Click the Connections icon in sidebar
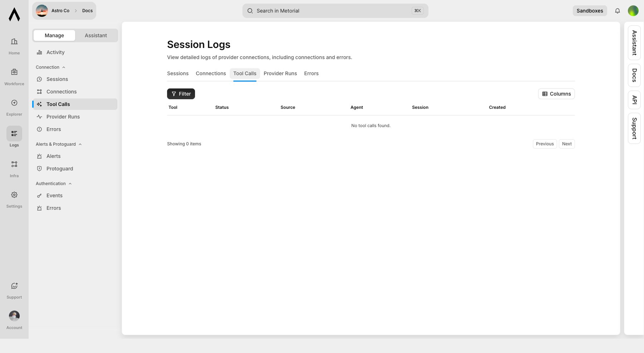The height and width of the screenshot is (353, 644). pyautogui.click(x=39, y=92)
